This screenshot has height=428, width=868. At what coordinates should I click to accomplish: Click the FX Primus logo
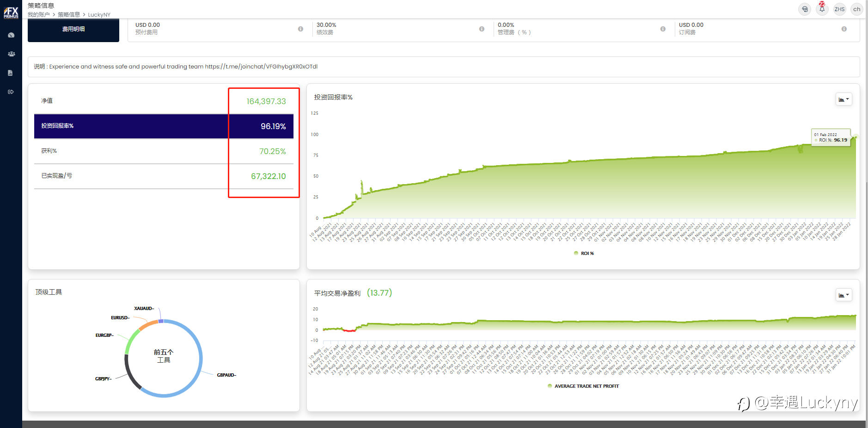[11, 12]
